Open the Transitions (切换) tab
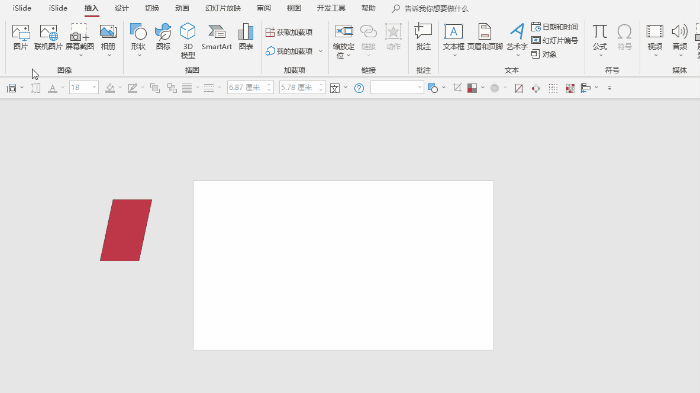Screen dimensions: 700x393 point(152,8)
